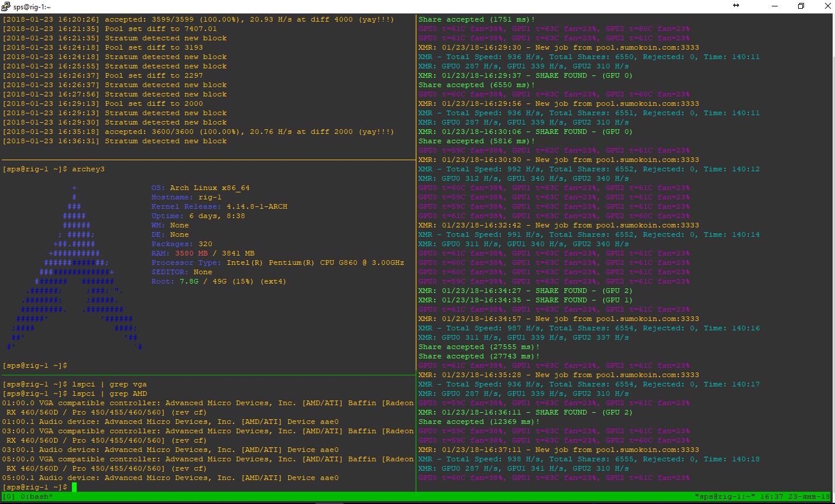
Task: Click the 'Uptime: 6 days, 8:38' entry
Action: [198, 216]
